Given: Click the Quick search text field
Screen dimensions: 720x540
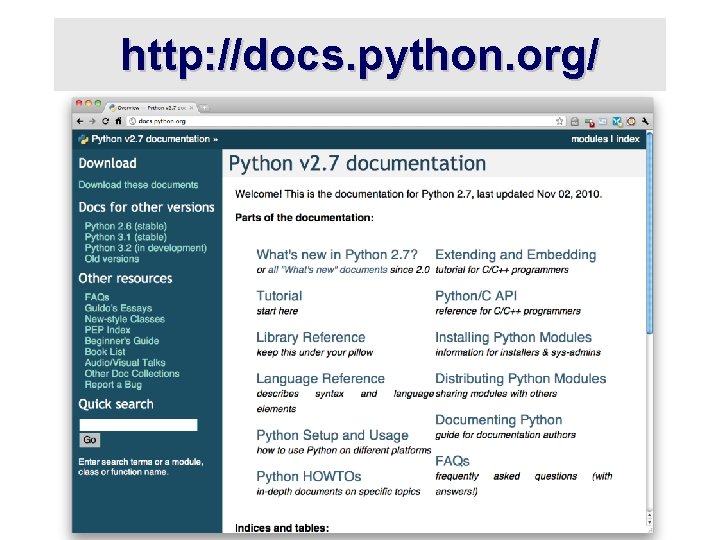Looking at the screenshot, I should (138, 425).
